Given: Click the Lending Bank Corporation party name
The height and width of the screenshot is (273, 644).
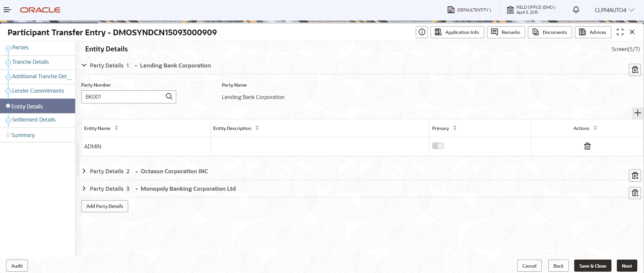Looking at the screenshot, I should tap(253, 97).
